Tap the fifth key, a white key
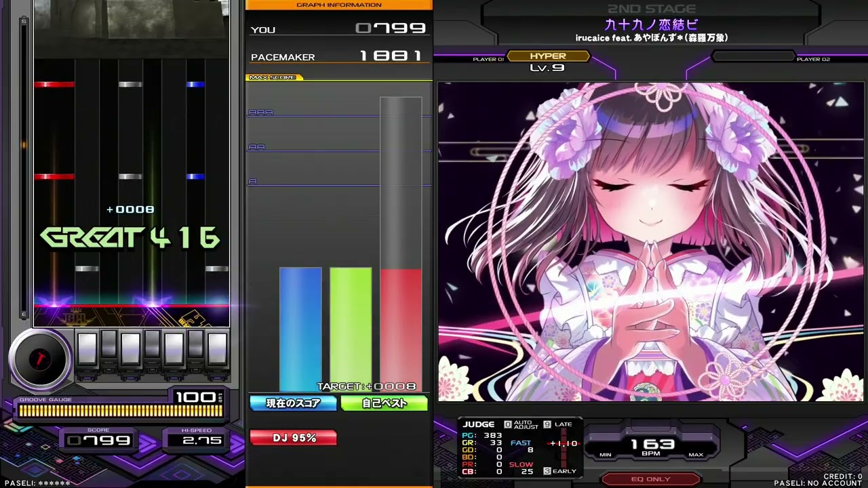The height and width of the screenshot is (488, 868). pyautogui.click(x=174, y=350)
